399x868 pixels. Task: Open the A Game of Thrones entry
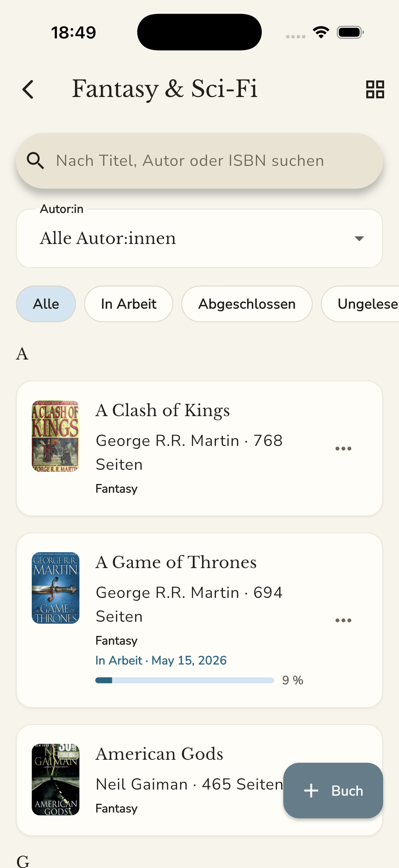pos(199,620)
